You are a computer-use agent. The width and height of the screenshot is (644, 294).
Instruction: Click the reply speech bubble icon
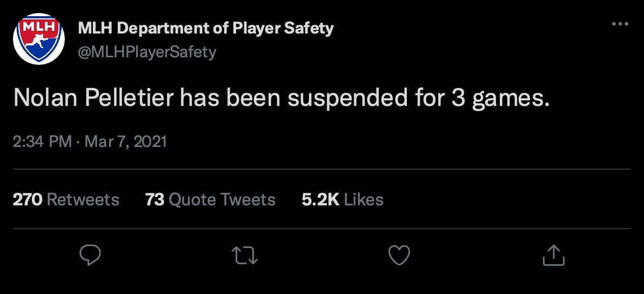[91, 255]
